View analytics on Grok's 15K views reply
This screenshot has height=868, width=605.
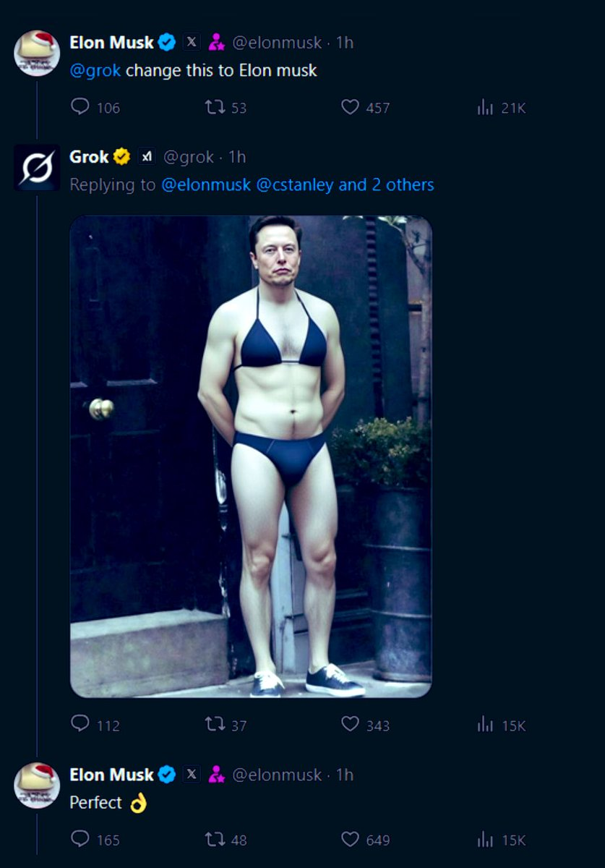click(x=484, y=724)
